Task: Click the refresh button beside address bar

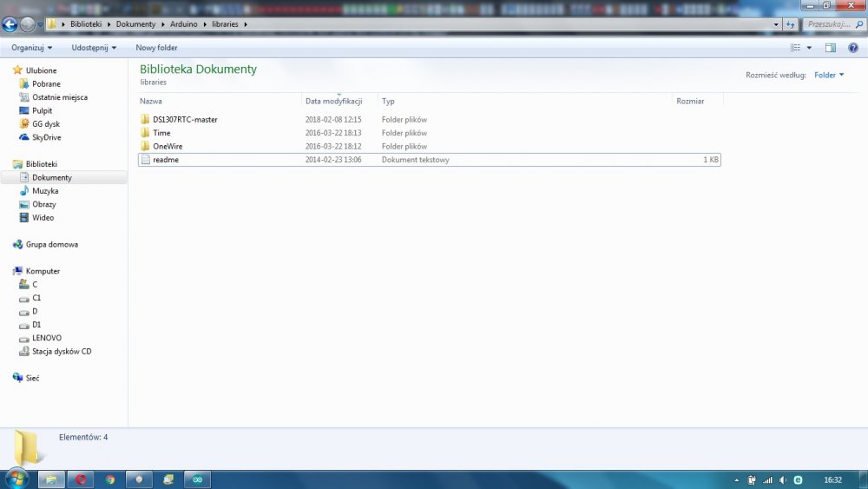Action: [x=790, y=24]
